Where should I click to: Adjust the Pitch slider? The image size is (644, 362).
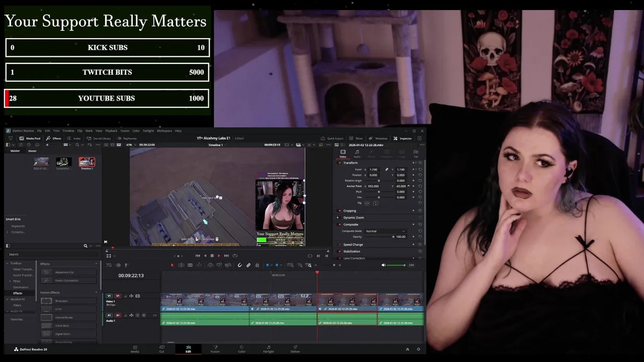click(x=378, y=192)
